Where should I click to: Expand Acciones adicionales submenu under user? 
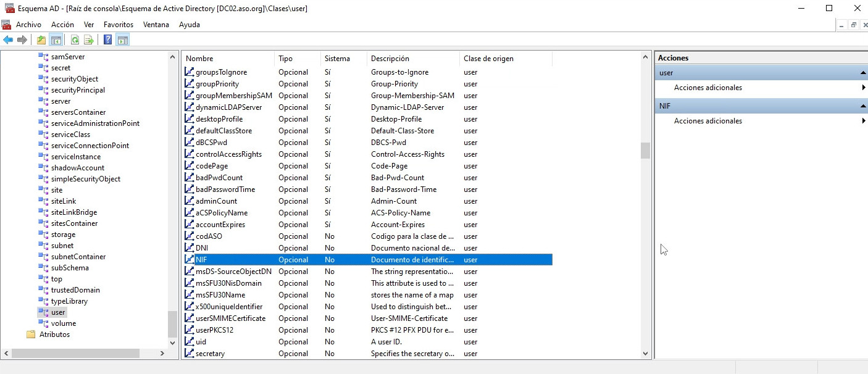click(707, 88)
